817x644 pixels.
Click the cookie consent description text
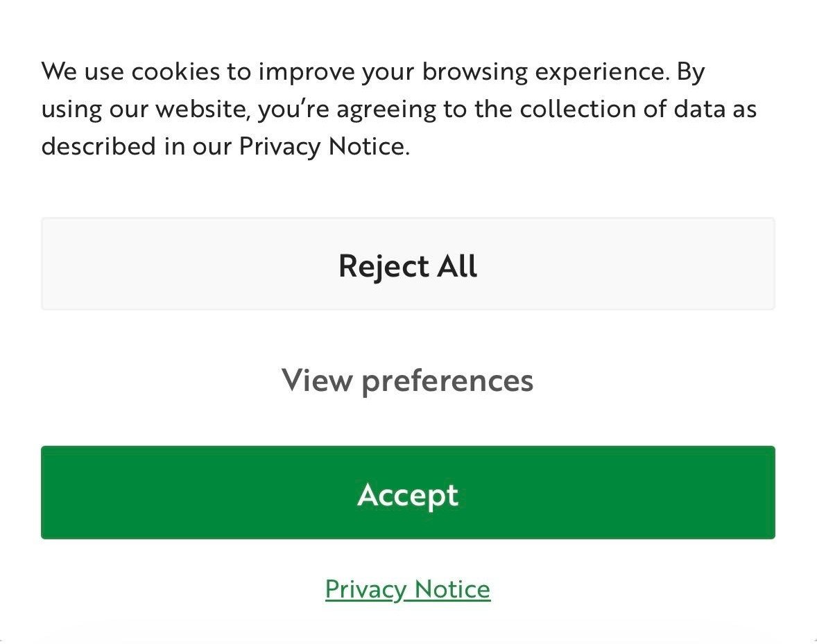point(399,109)
